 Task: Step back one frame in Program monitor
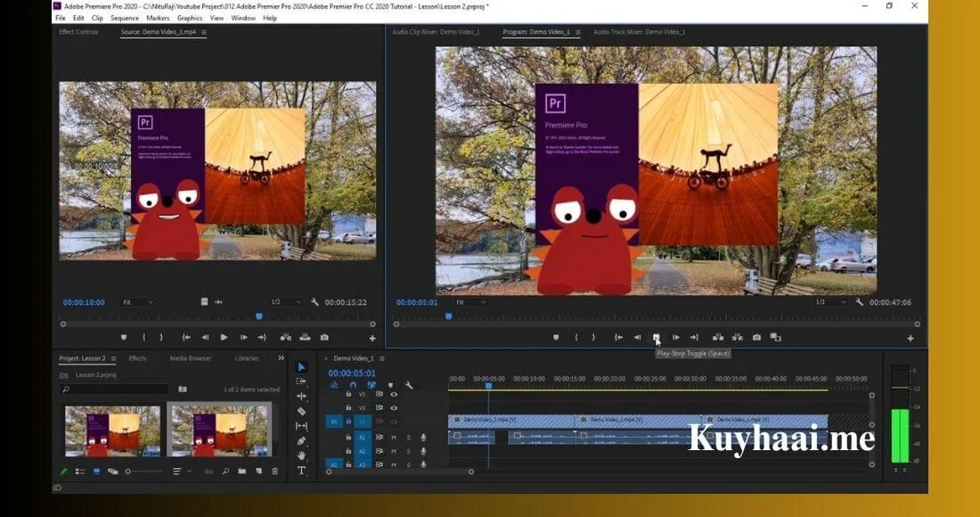click(637, 338)
